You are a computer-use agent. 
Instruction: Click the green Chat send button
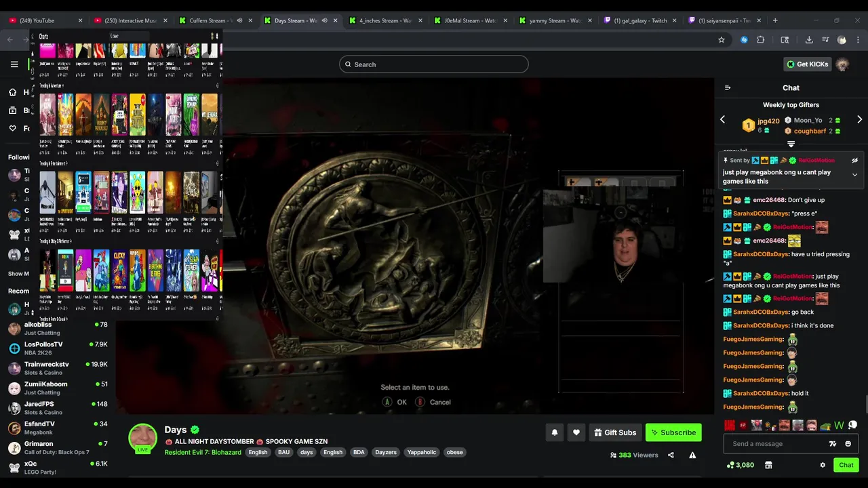point(846,465)
